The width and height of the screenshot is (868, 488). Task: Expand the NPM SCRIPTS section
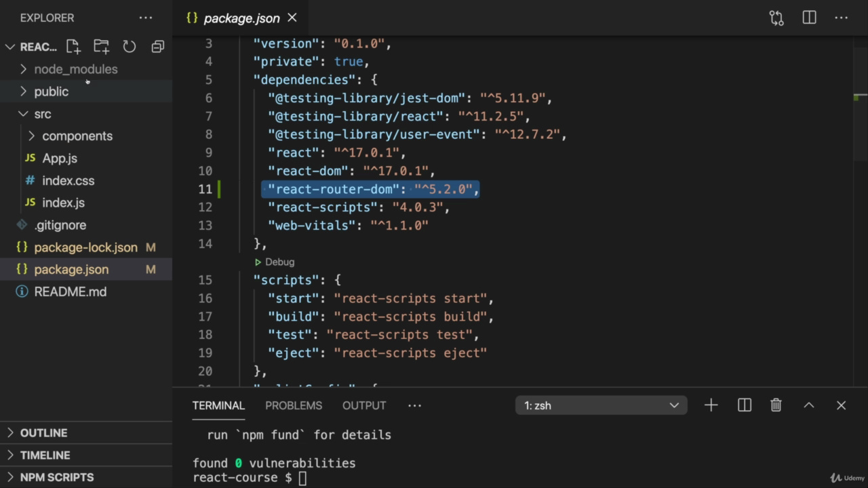point(56,477)
